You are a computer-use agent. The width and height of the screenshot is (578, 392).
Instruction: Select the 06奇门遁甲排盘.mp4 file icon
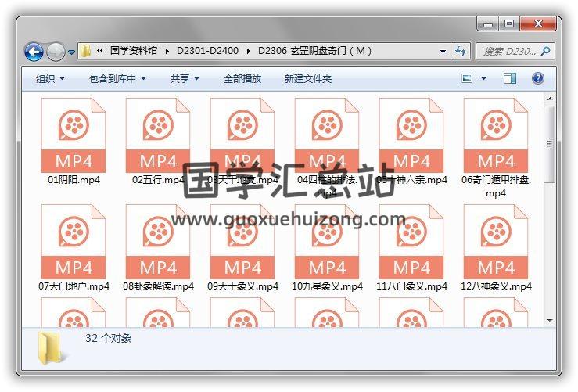(496, 135)
